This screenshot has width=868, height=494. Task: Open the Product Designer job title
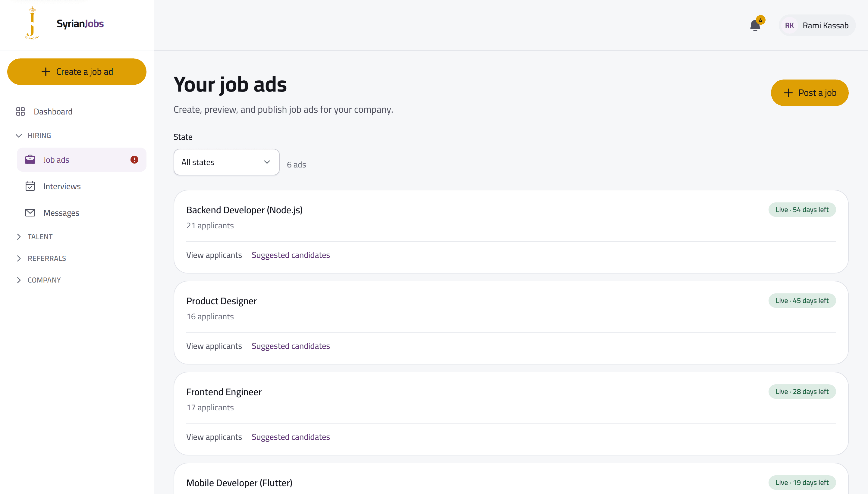point(222,301)
